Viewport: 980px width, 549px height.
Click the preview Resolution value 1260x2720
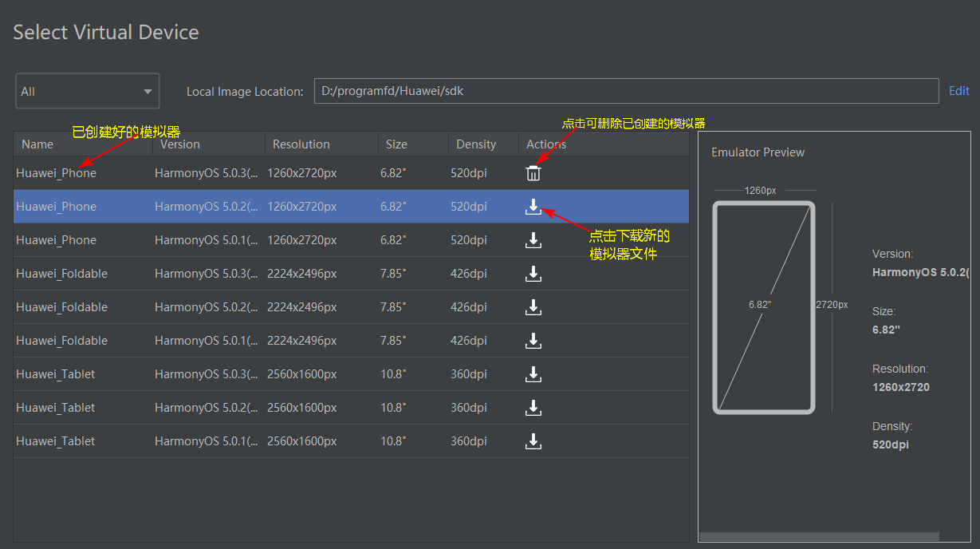[901, 387]
